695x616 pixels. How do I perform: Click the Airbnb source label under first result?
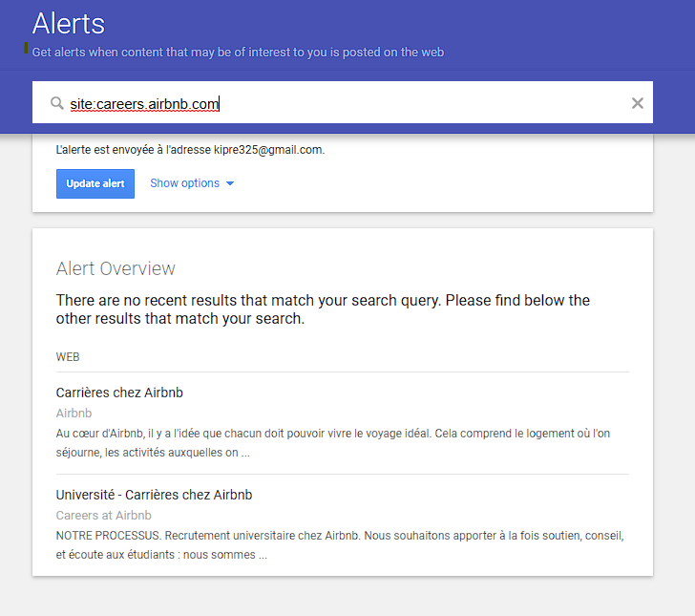74,413
